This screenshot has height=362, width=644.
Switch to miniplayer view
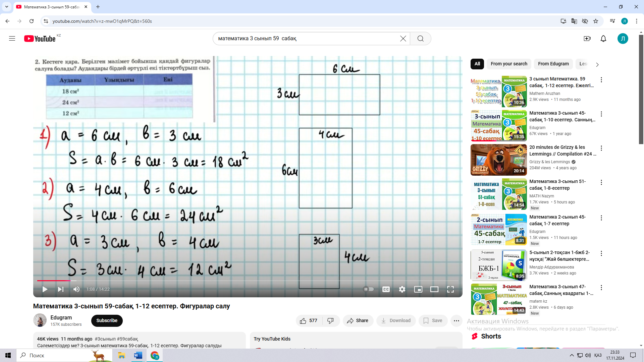click(x=418, y=289)
